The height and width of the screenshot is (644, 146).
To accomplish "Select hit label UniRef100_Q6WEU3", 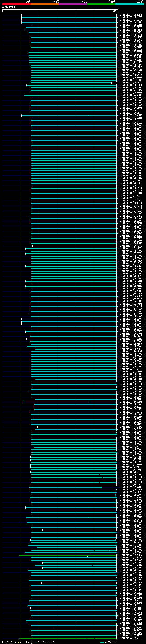I will [131, 108].
